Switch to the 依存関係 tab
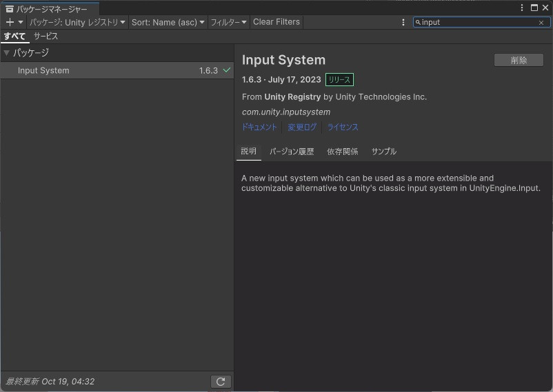Viewport: 553px width, 392px height. coord(343,152)
